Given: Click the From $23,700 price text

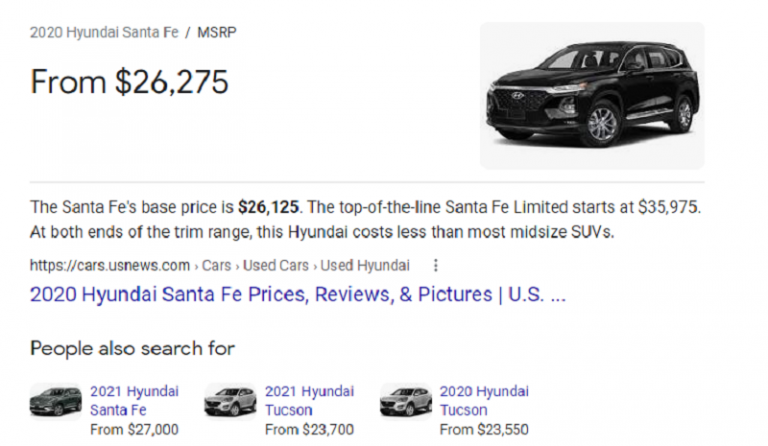Looking at the screenshot, I should [x=309, y=430].
